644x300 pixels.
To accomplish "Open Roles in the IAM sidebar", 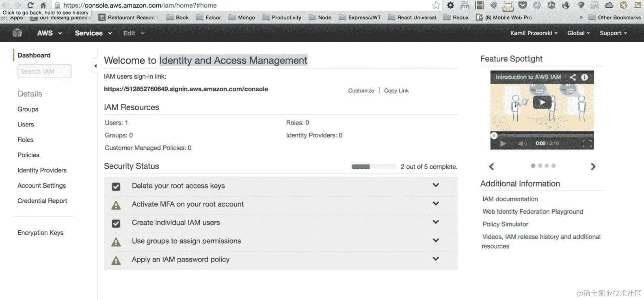I will [x=26, y=139].
